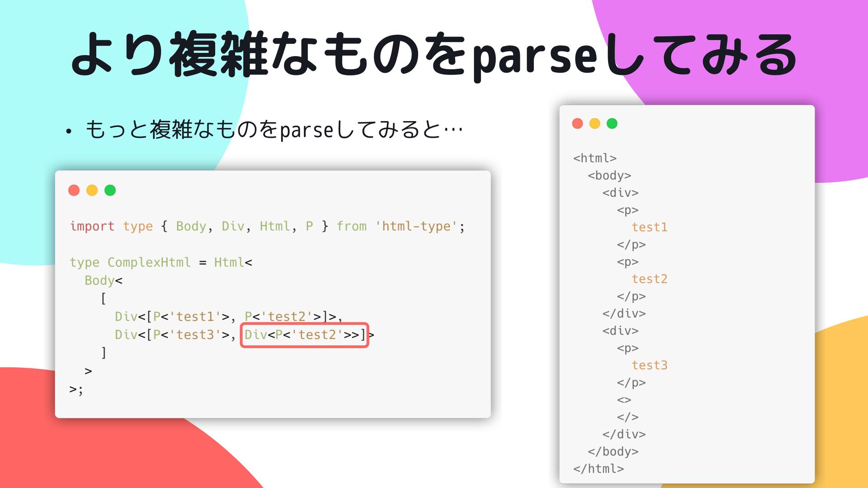Viewport: 868px width, 488px height.
Task: Click the red dot in the right HTML window
Action: (x=577, y=123)
